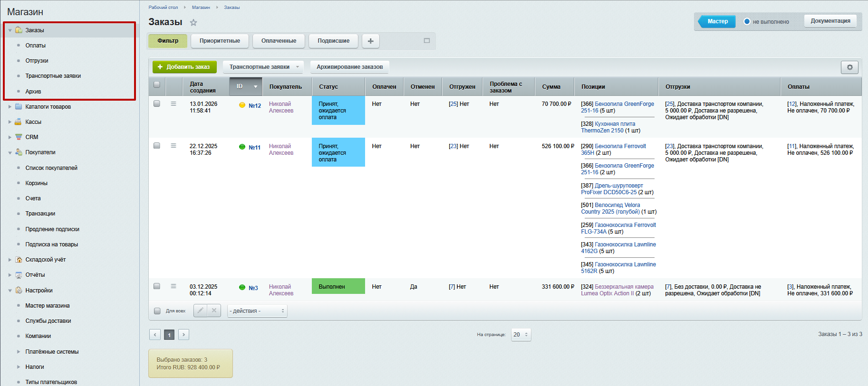Change page size dropdown showing 20
This screenshot has width=868, height=386.
(521, 335)
